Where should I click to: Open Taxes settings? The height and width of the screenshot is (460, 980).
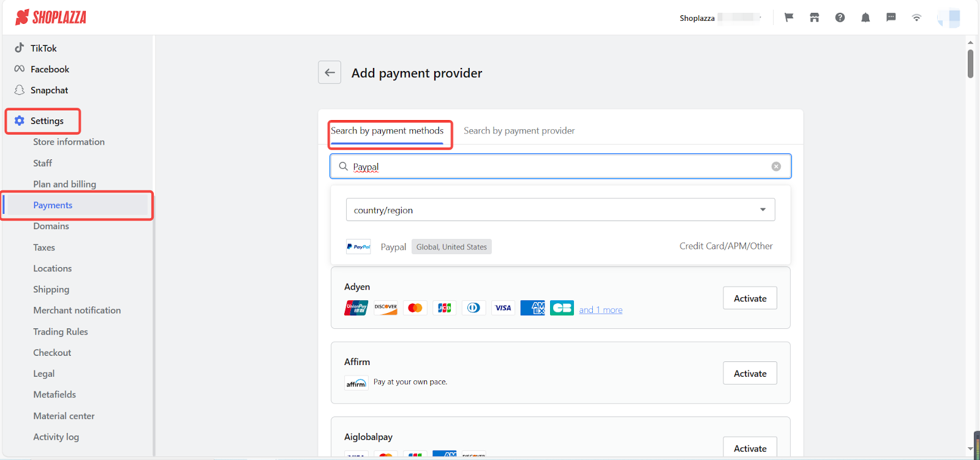point(44,247)
